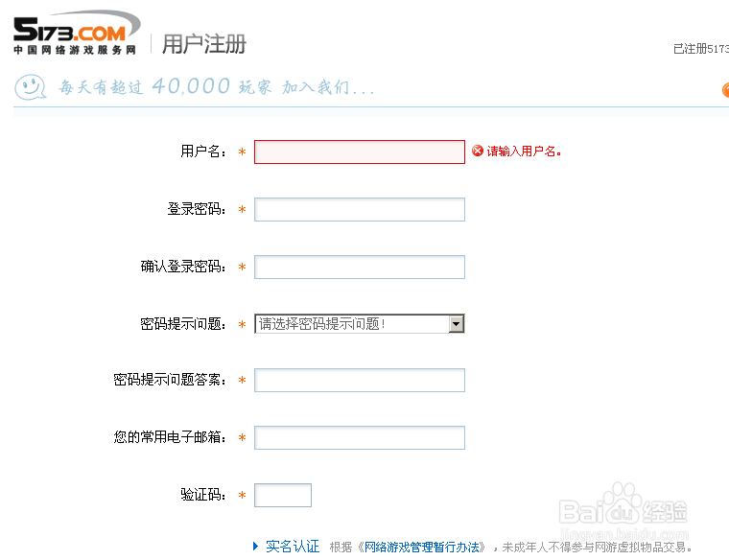Click the arrow button of the 密码提示问题 dropdown
729x560 pixels.
pos(457,324)
